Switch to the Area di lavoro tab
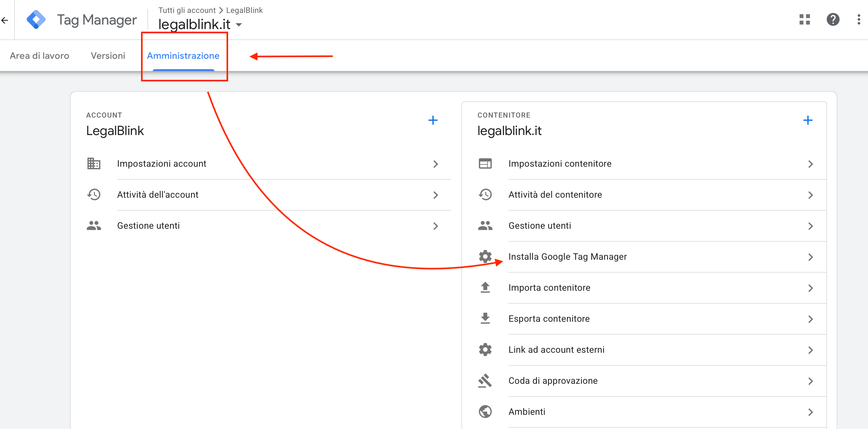 coord(39,56)
